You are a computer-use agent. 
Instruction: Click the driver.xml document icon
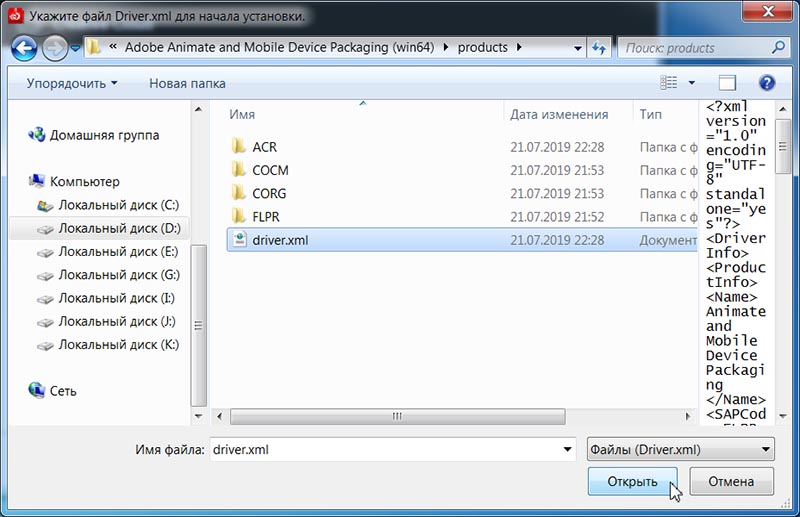pos(239,239)
